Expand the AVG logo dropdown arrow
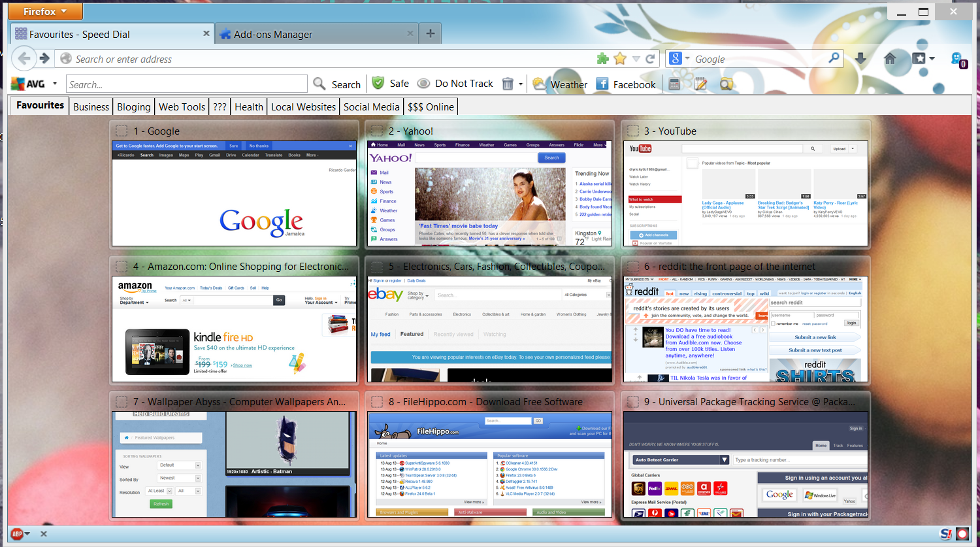 click(55, 84)
